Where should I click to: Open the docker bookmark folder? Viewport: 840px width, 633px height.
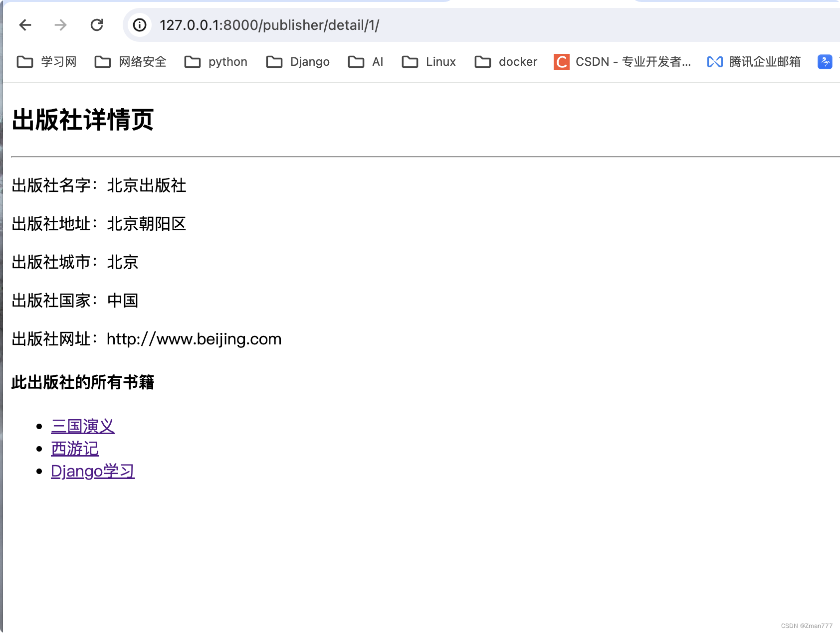pos(506,62)
